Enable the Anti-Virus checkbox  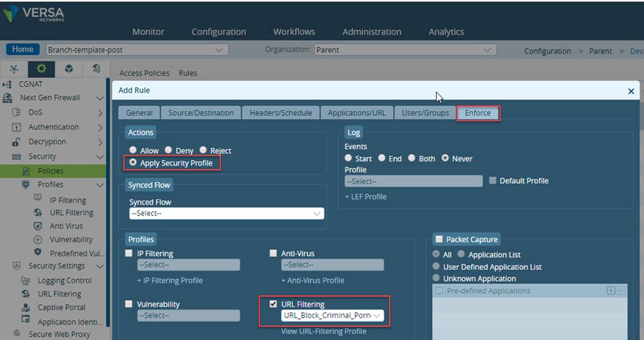point(273,253)
